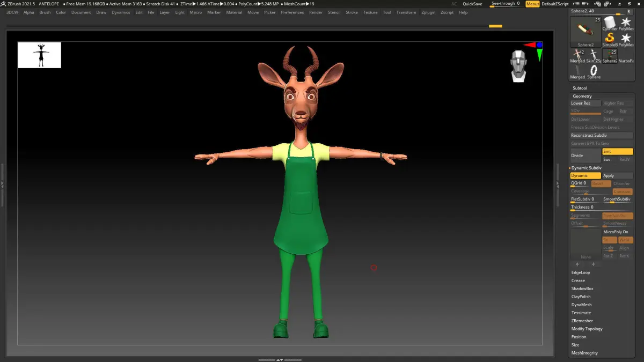Open the Zplugin menu
644x362 pixels.
pos(428,12)
